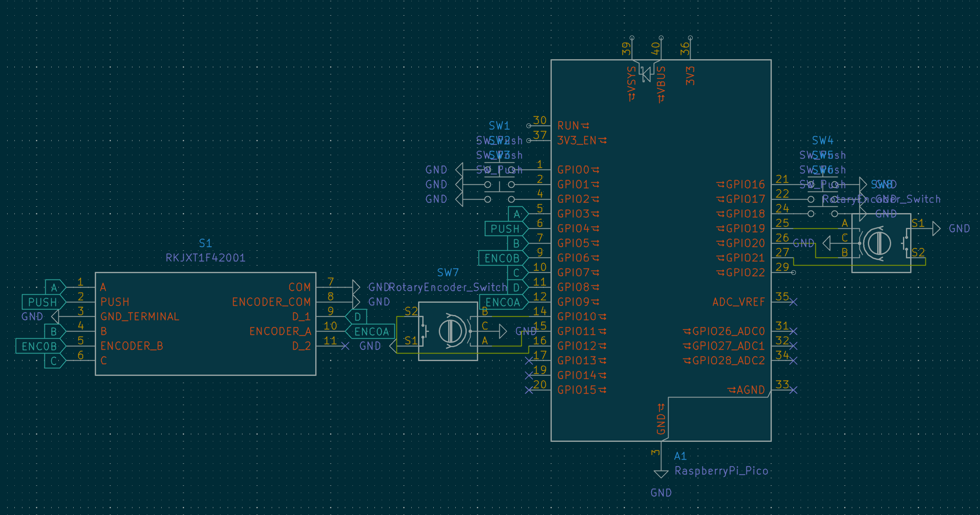Click the RKJXT1F42001 value text
This screenshot has height=515, width=980.
pyautogui.click(x=205, y=258)
